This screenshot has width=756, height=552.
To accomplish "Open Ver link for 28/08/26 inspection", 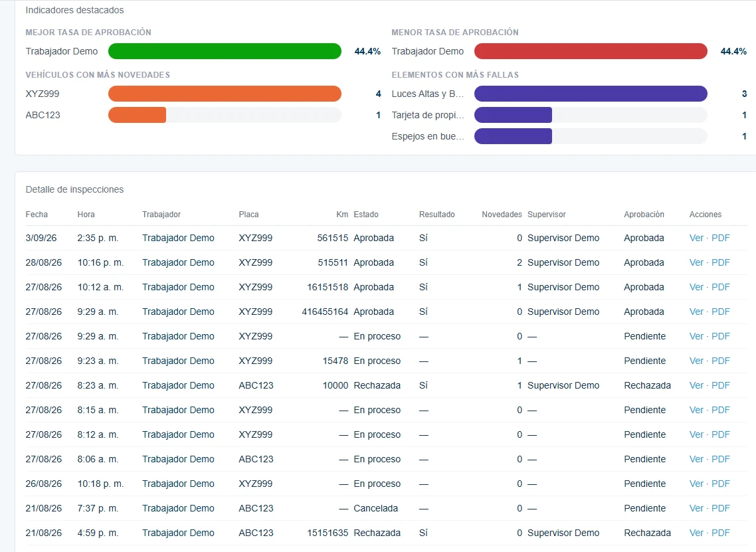I will pos(696,263).
